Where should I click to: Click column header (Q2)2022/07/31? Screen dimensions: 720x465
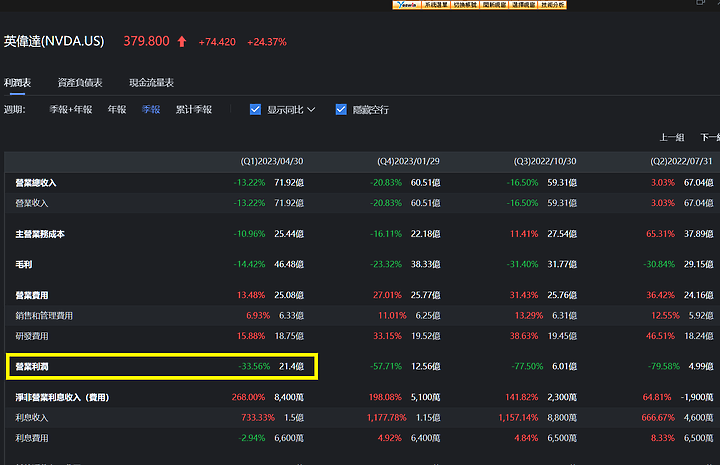pyautogui.click(x=681, y=162)
